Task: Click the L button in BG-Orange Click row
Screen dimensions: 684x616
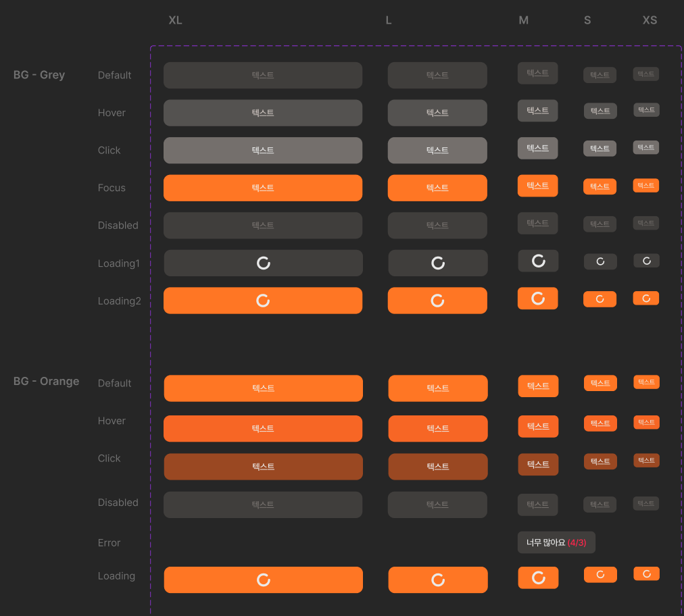Action: [x=437, y=466]
